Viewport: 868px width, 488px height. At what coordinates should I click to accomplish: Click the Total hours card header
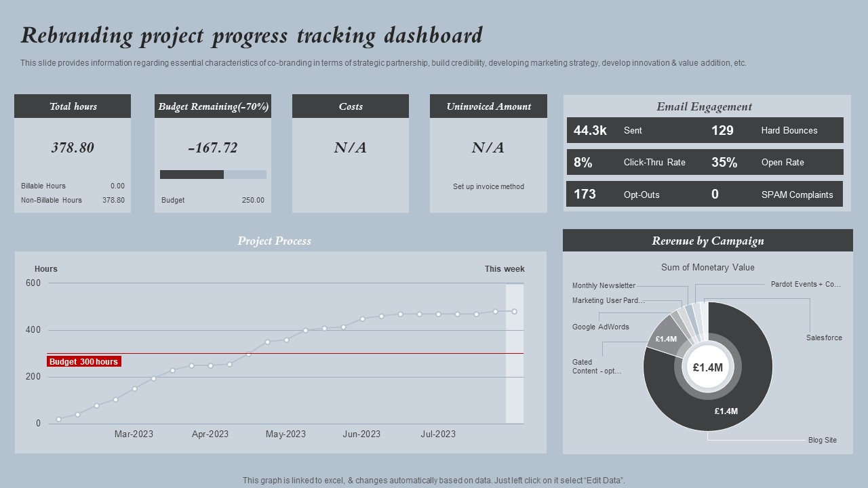coord(73,106)
